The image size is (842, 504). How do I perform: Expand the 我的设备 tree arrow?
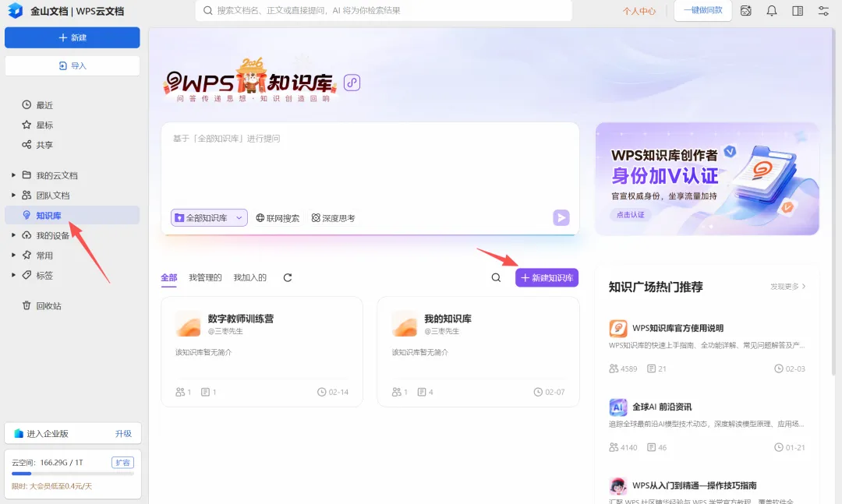click(x=13, y=235)
